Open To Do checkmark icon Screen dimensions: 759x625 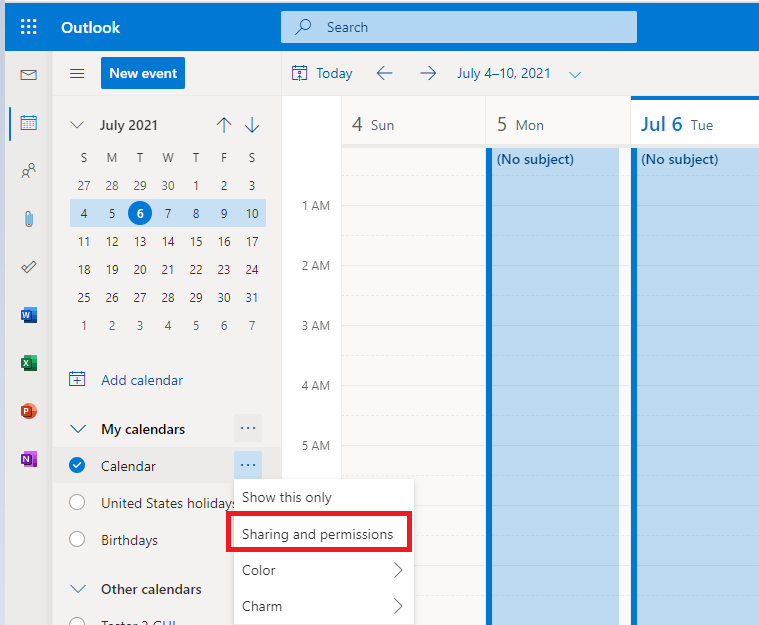(x=29, y=267)
